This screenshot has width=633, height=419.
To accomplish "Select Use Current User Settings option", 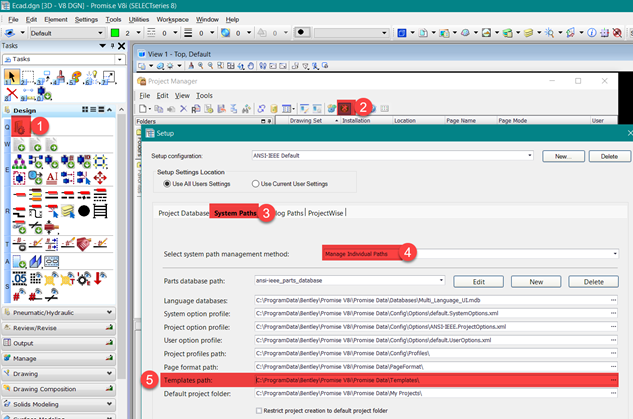I will point(255,184).
